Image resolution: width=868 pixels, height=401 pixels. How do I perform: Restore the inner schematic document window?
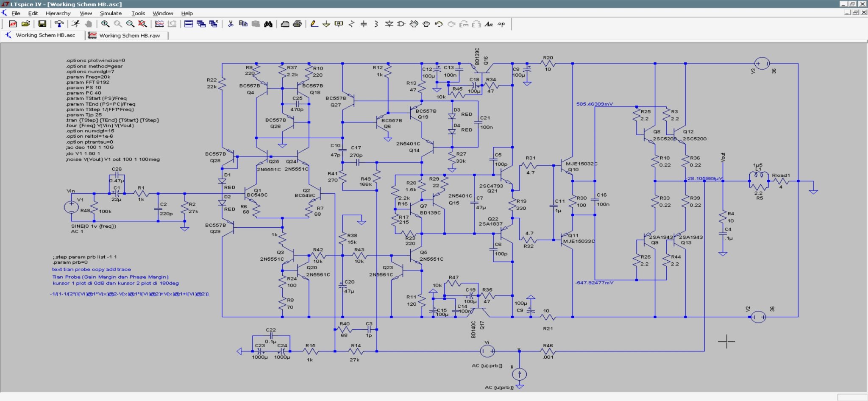[x=856, y=13]
